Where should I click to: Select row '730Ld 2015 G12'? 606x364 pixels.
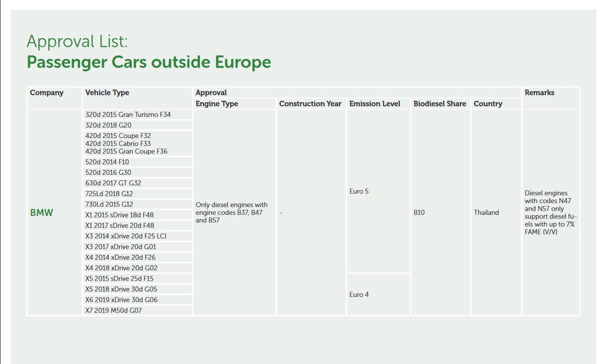pos(137,204)
